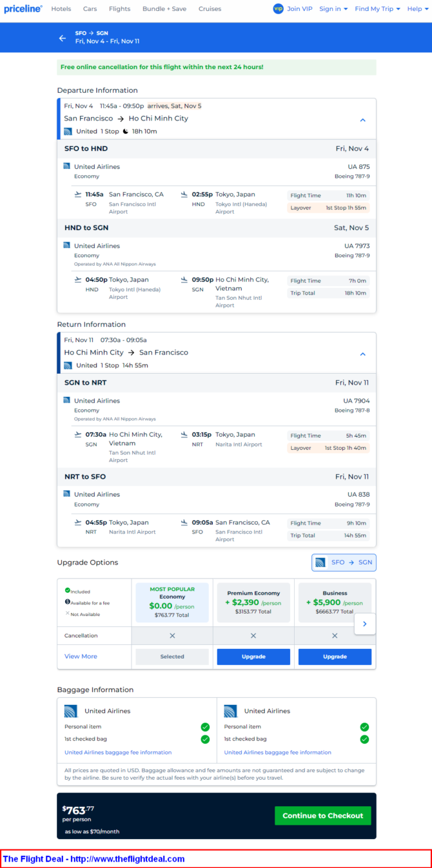The height and width of the screenshot is (868, 432).
Task: Select the Most Popular Economy fare card
Action: (x=172, y=603)
